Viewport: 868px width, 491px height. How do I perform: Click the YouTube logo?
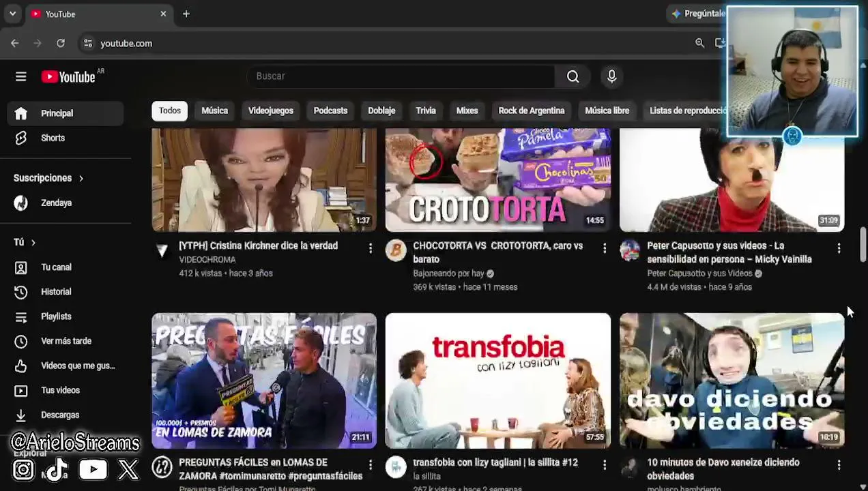(68, 76)
